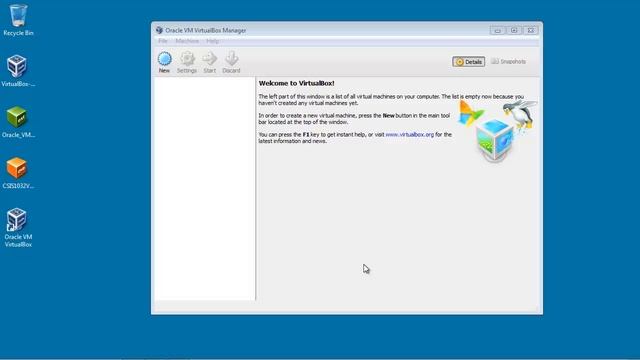Open the Help menu
The height and width of the screenshot is (360, 640).
tap(212, 41)
